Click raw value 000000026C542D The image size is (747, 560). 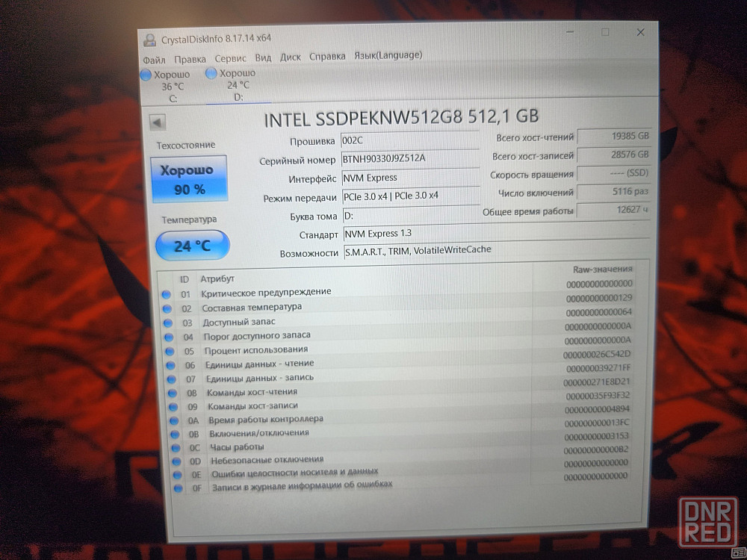point(596,354)
